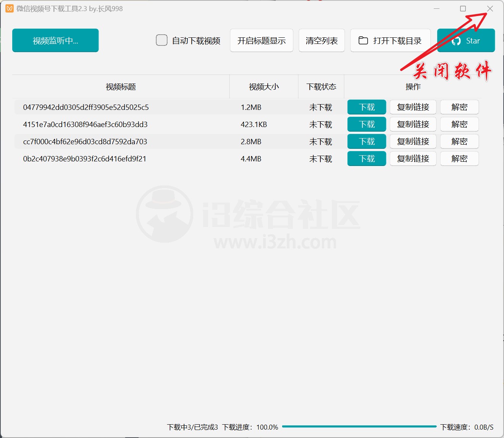Viewport: 504px width, 438px height.
Task: Select row cc7f000c4bf62e96d03cd8d7592da703
Action: click(x=85, y=142)
